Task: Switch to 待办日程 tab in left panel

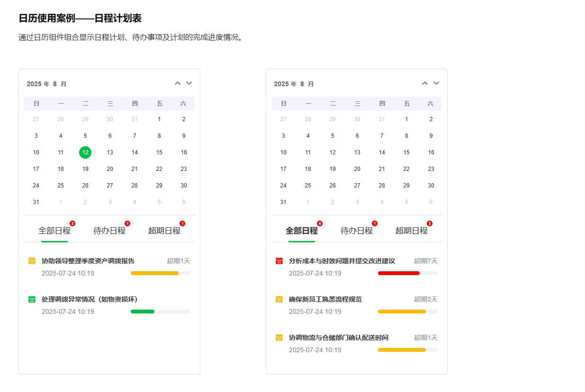Action: tap(109, 231)
